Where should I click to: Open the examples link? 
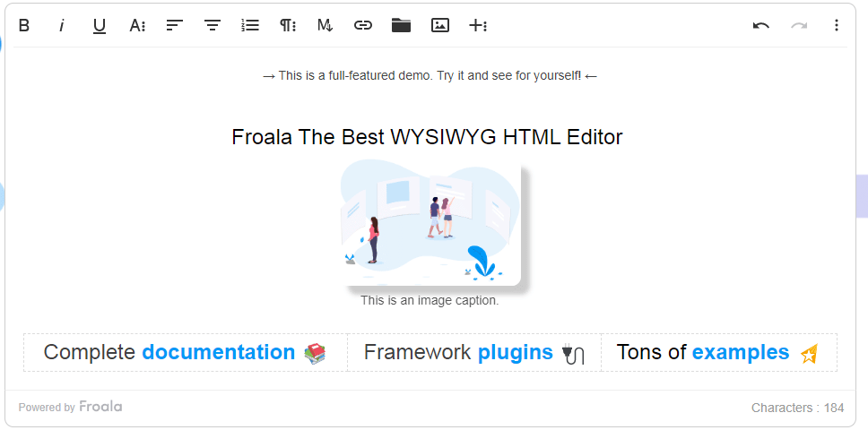tap(741, 352)
